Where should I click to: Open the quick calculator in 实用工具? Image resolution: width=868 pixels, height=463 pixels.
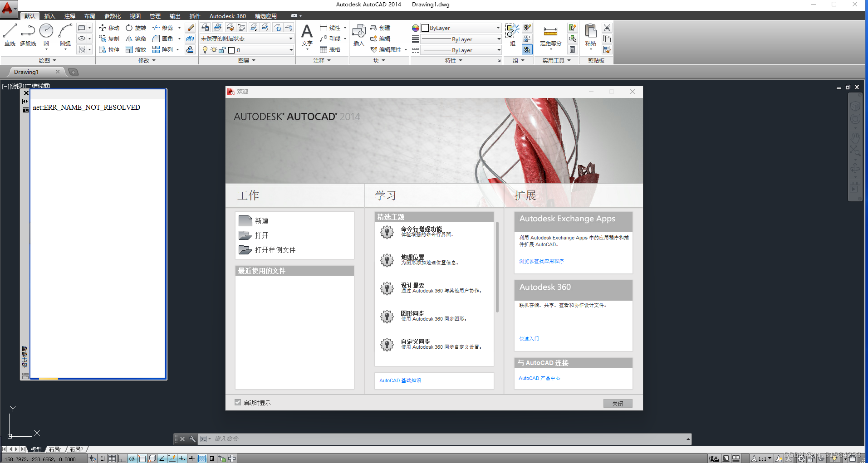(573, 49)
